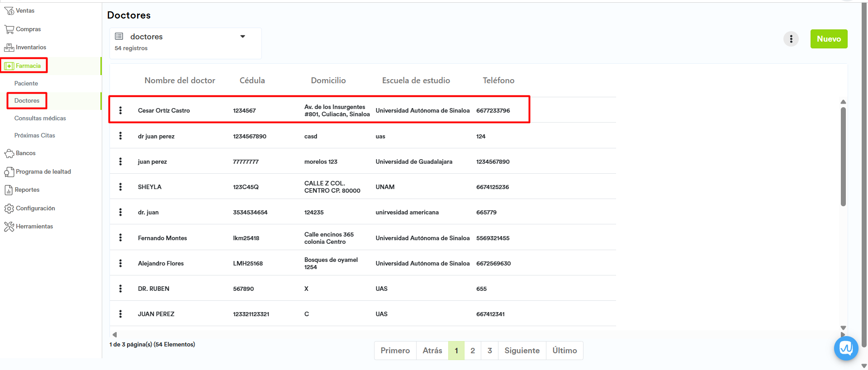Open row options menu for SHEYLA

(x=120, y=187)
